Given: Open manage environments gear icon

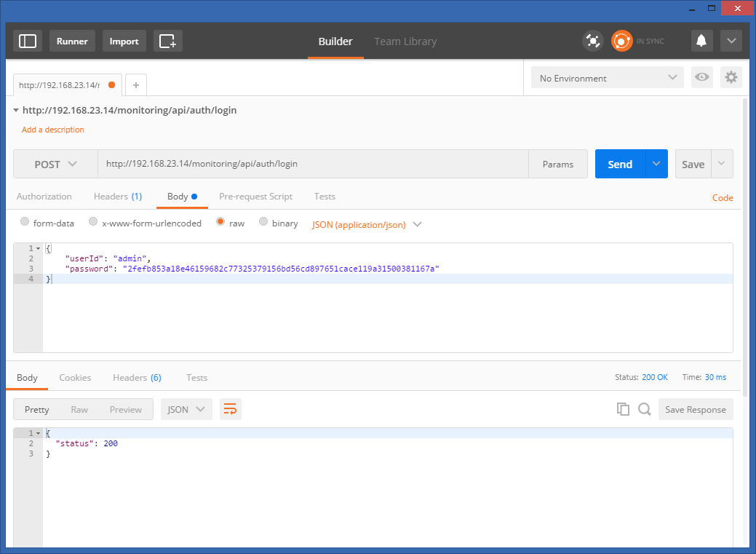Looking at the screenshot, I should click(731, 78).
